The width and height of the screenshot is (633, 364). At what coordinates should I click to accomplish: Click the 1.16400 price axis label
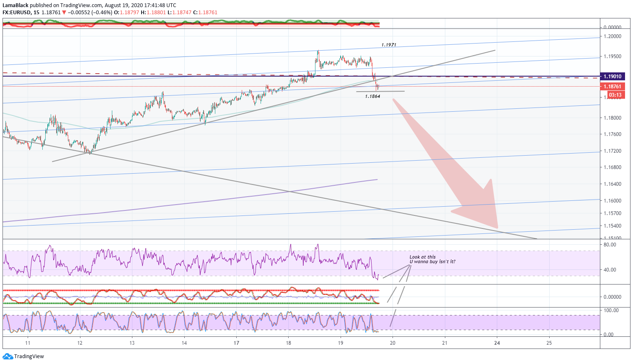(x=612, y=184)
